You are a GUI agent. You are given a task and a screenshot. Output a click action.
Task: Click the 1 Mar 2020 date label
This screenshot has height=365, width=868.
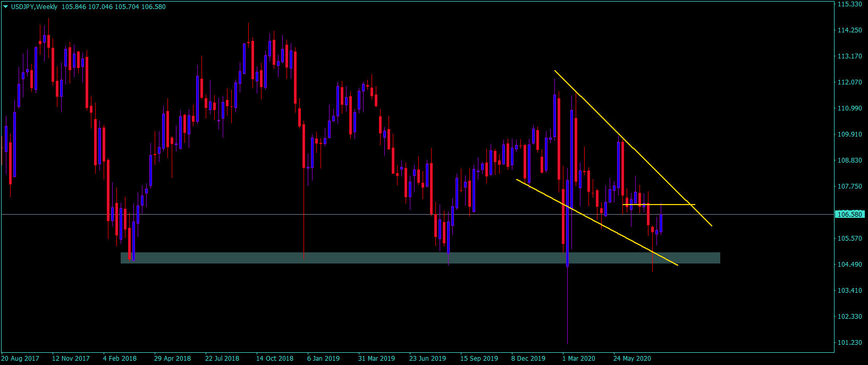[579, 359]
